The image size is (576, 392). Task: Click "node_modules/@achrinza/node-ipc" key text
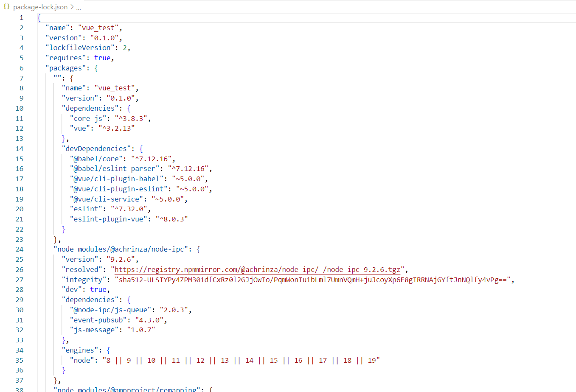click(121, 249)
